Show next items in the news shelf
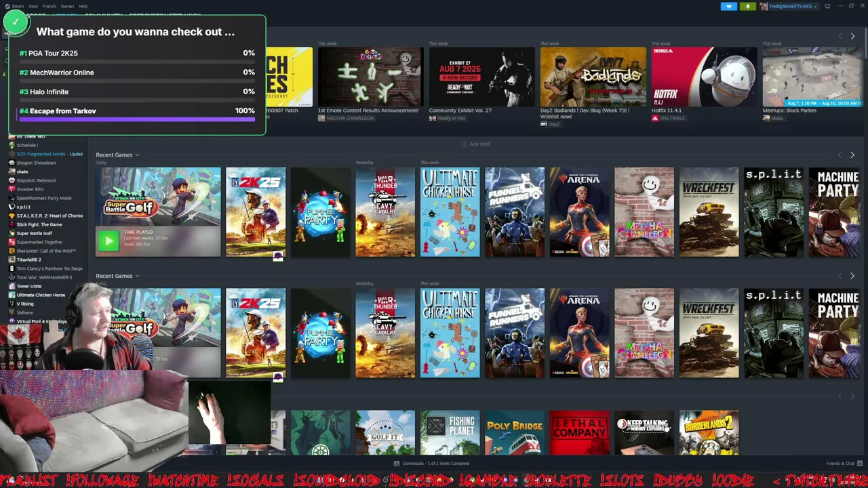The height and width of the screenshot is (488, 868). (x=852, y=36)
